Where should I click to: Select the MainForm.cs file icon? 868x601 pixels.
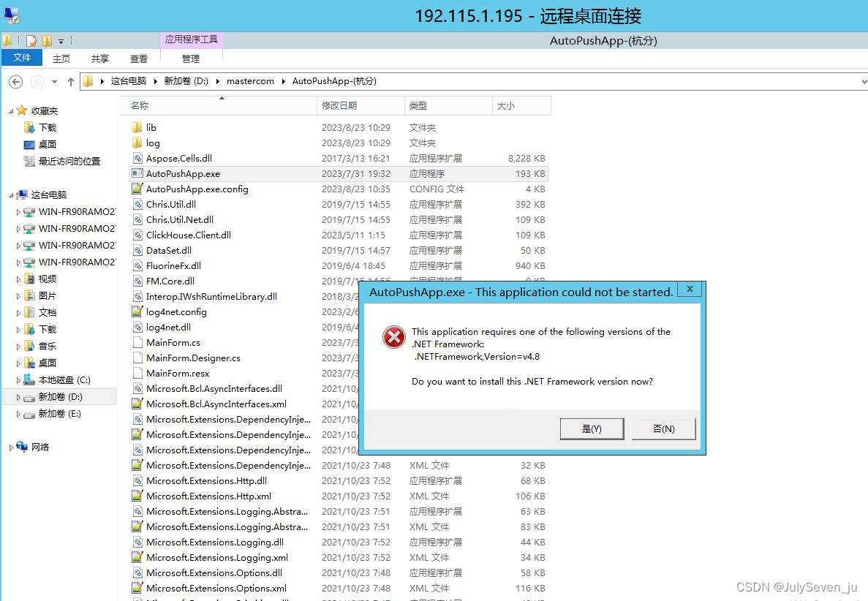(137, 343)
